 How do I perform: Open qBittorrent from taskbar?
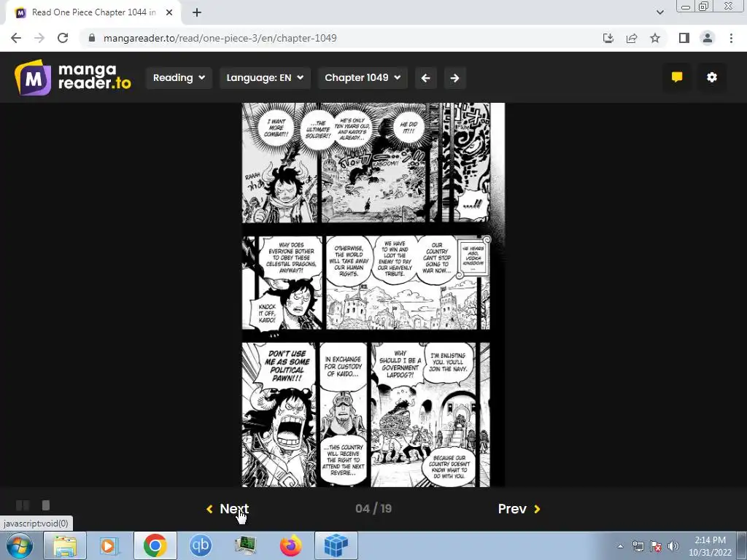tap(201, 545)
